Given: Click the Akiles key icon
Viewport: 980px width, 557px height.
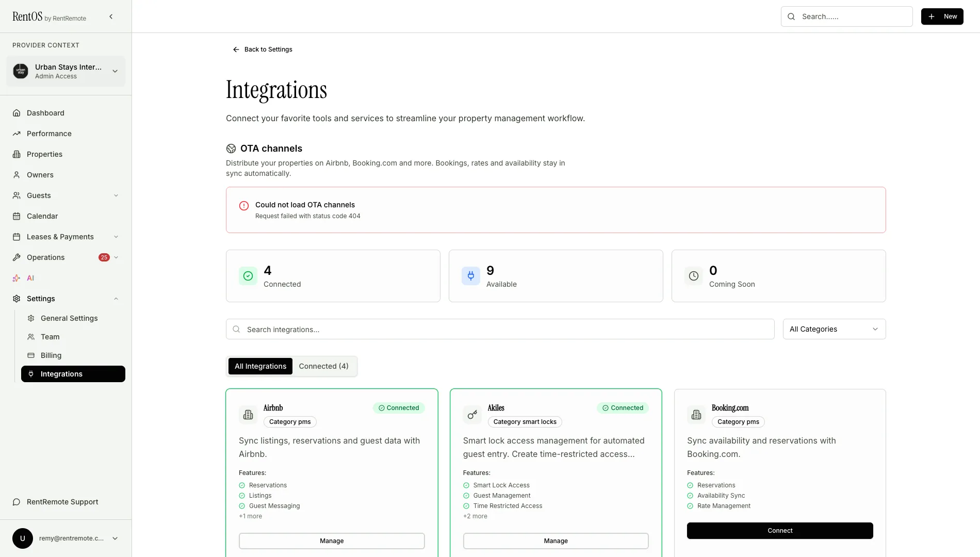Looking at the screenshot, I should pos(472,415).
